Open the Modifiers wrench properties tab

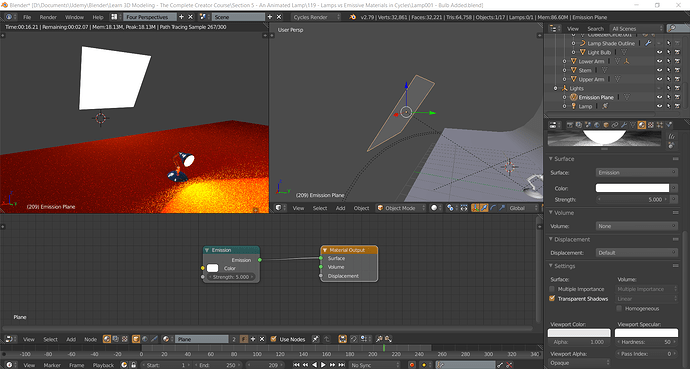point(624,125)
